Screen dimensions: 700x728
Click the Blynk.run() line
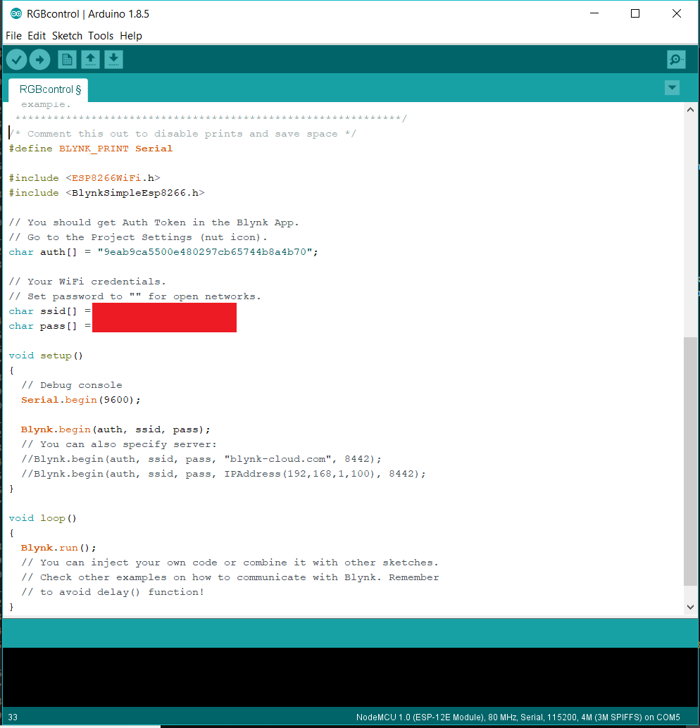pos(58,548)
